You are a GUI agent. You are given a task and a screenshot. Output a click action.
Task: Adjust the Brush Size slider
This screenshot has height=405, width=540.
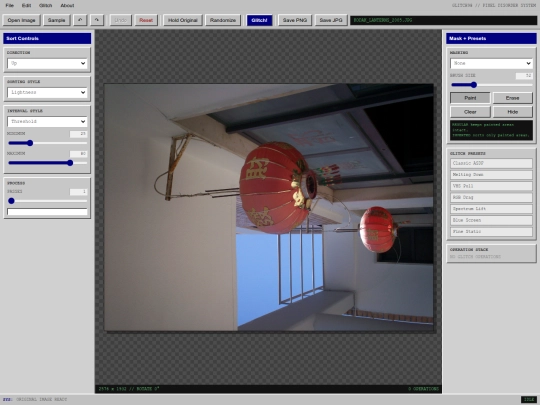point(491,85)
